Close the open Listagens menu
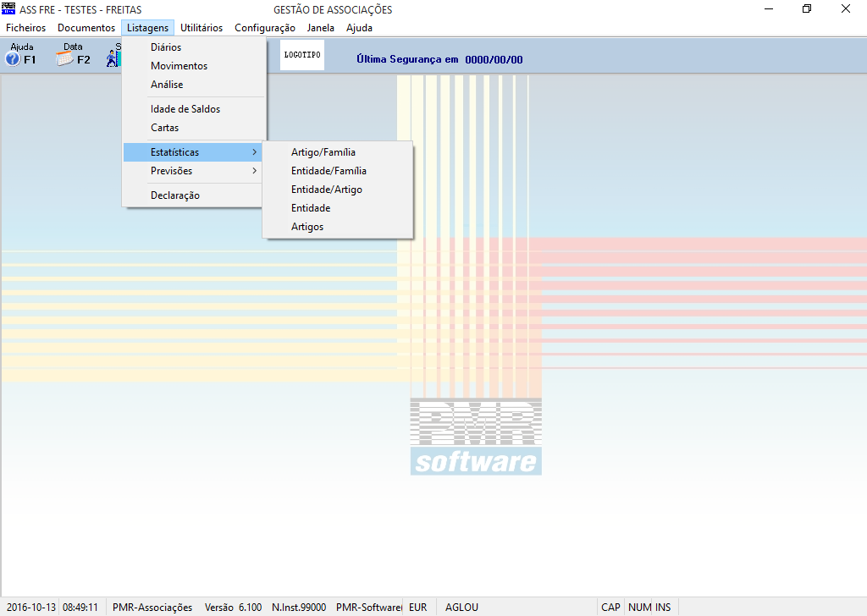The height and width of the screenshot is (616, 867). 147,28
